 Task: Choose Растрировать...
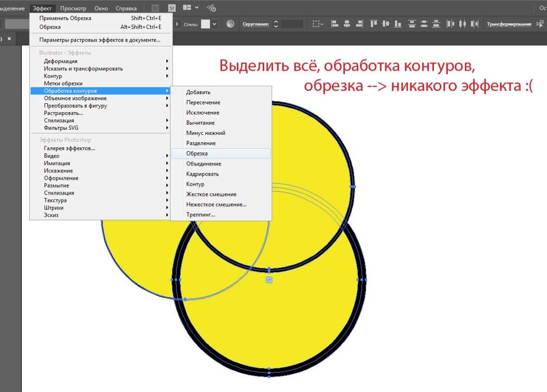[101, 113]
